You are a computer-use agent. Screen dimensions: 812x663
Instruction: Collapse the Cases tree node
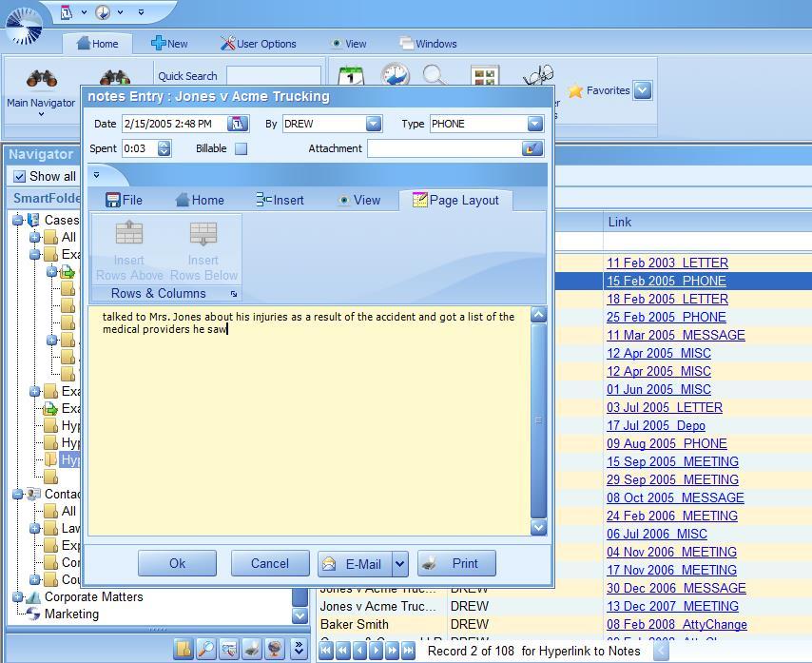[18, 220]
